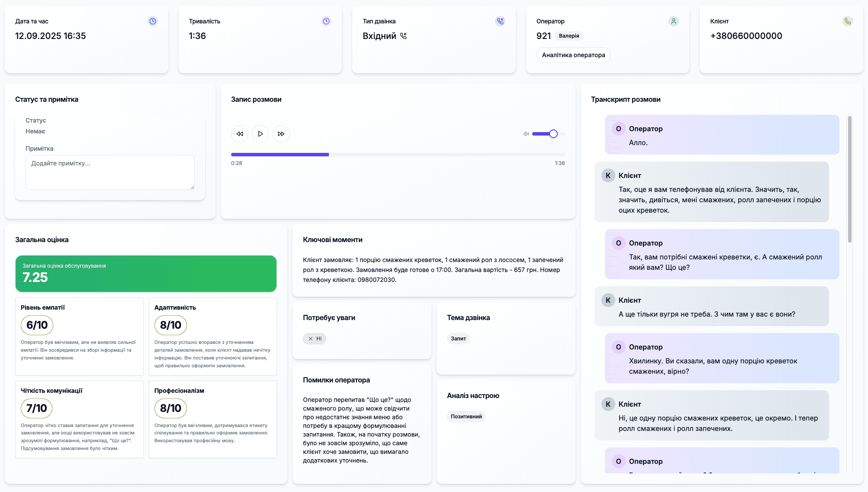Open the Аналітика оператора button

pos(573,55)
